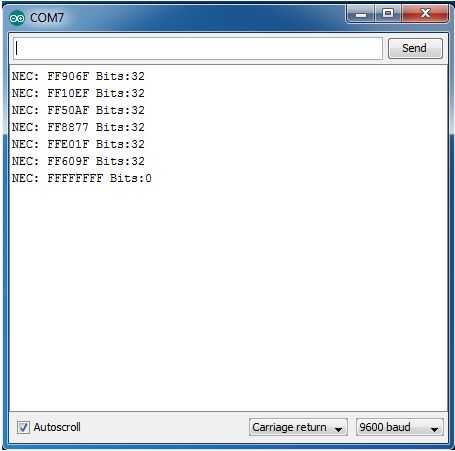Focus the serial message input field
The image size is (455, 451).
(198, 48)
